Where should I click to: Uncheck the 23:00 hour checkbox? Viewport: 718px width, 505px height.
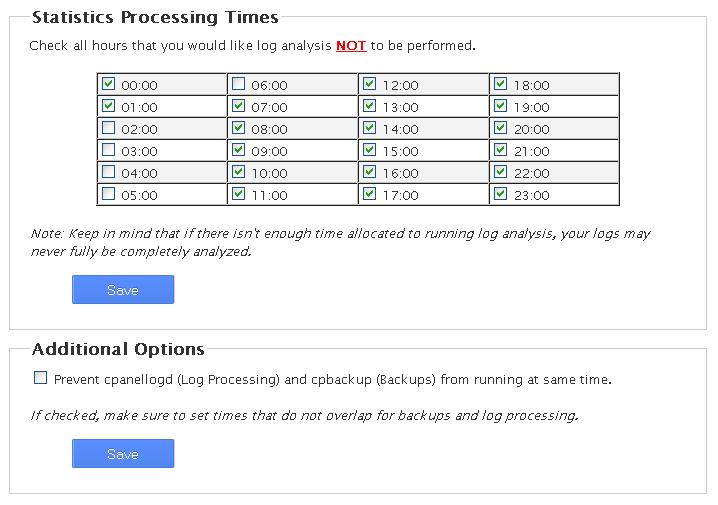point(500,194)
